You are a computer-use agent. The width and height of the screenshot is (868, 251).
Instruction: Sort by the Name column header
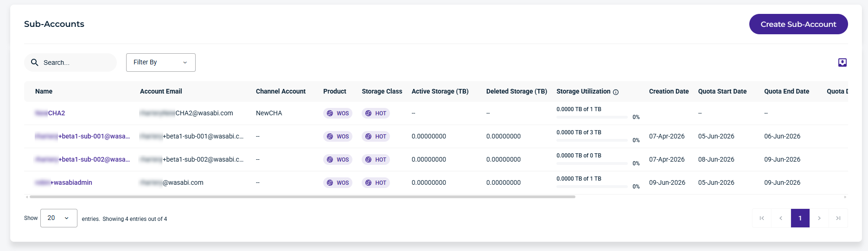pyautogui.click(x=44, y=91)
